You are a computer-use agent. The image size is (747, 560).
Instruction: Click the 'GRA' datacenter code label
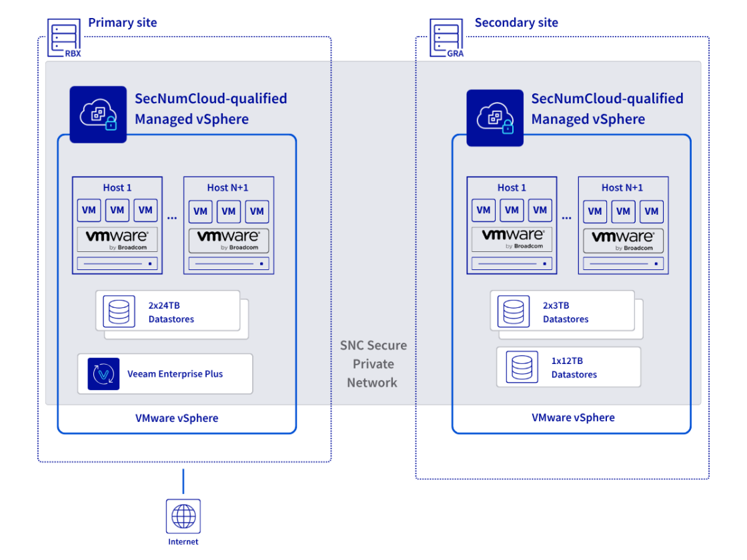pos(456,53)
